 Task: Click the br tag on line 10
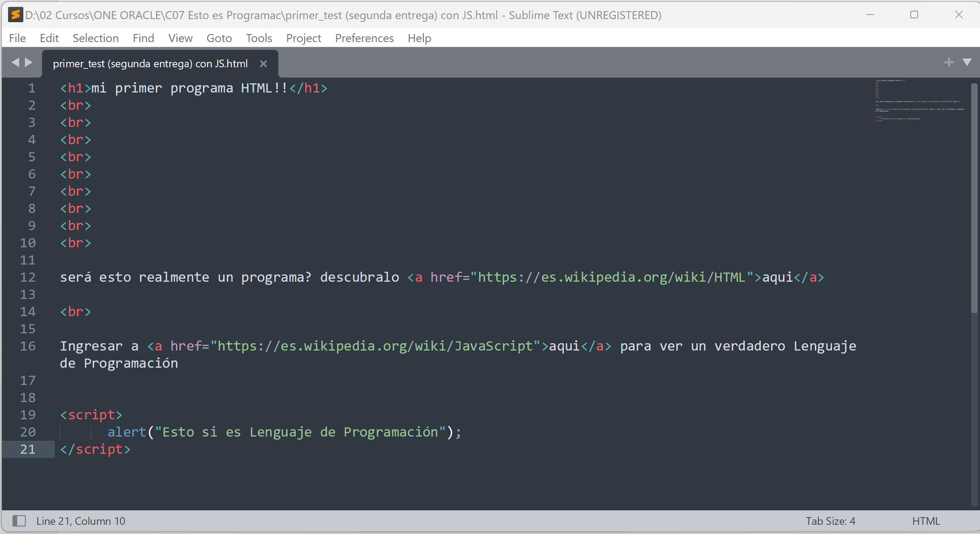(x=76, y=243)
